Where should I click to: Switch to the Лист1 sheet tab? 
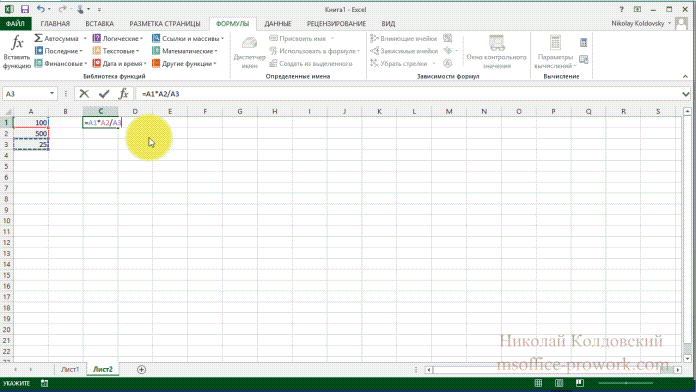pos(70,369)
